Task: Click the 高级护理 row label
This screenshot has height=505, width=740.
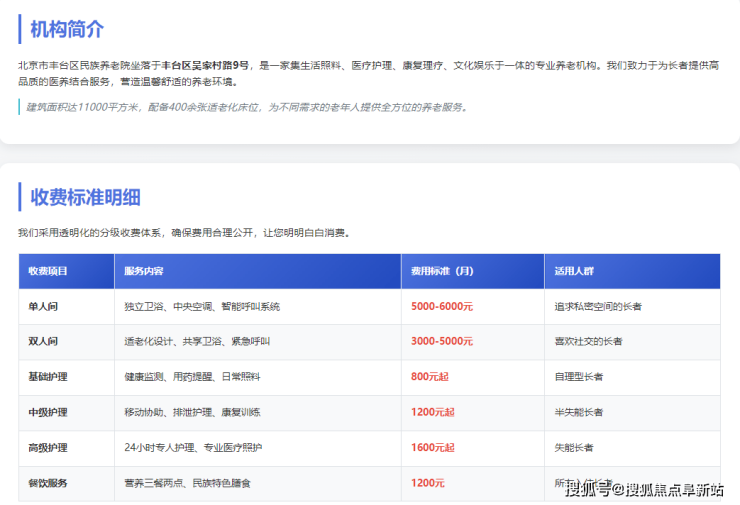Action: (x=48, y=447)
